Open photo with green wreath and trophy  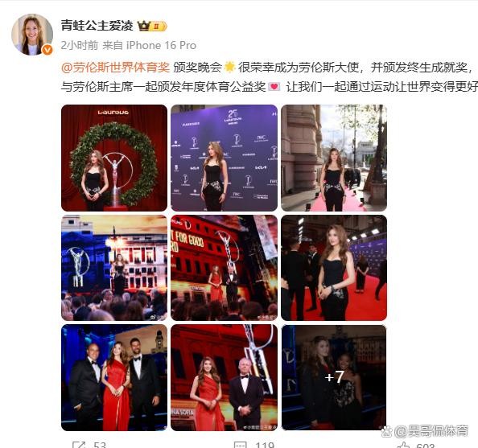point(114,158)
